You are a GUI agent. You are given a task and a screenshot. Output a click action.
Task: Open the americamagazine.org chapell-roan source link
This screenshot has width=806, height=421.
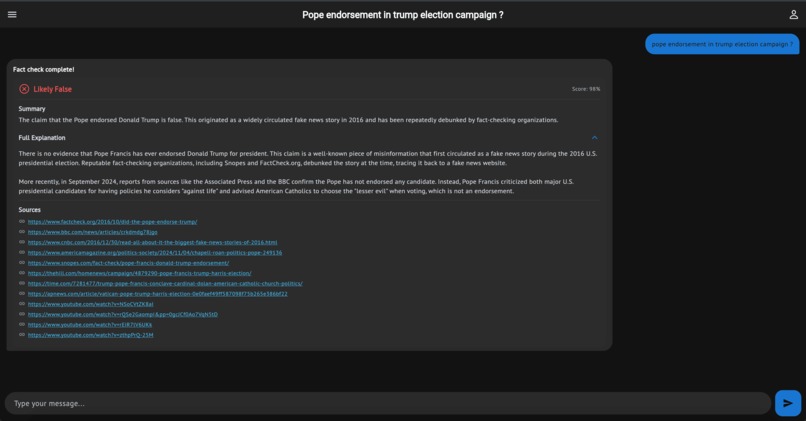tap(155, 253)
